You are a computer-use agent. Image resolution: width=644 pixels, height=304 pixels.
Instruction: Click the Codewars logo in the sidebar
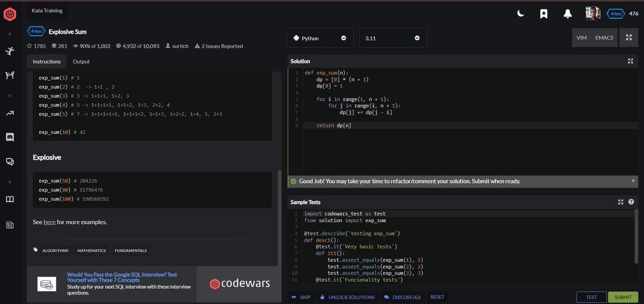(10, 14)
